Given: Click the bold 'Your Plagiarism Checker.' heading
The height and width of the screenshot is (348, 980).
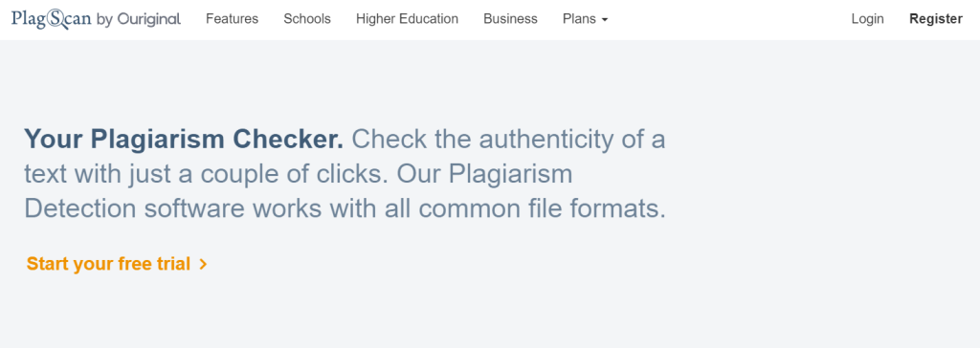Looking at the screenshot, I should (184, 139).
